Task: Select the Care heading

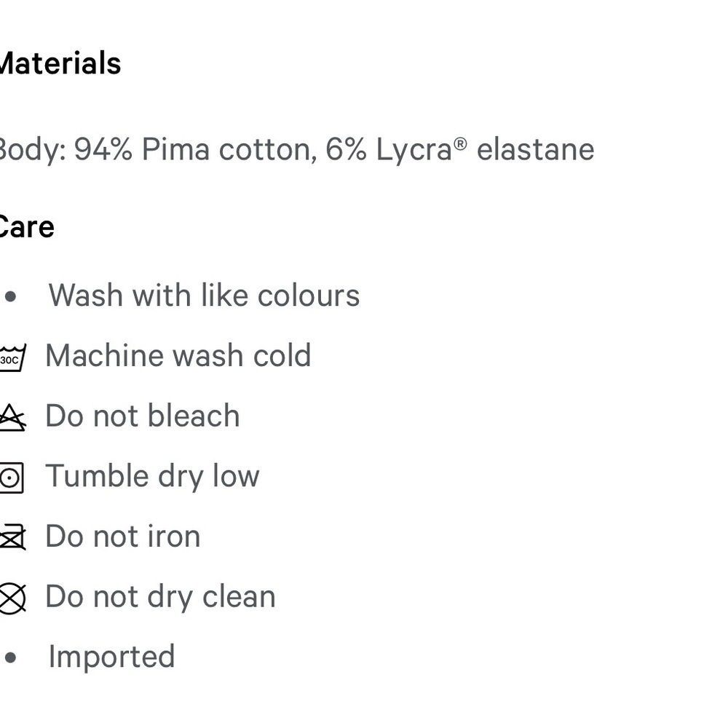Action: pos(27,227)
